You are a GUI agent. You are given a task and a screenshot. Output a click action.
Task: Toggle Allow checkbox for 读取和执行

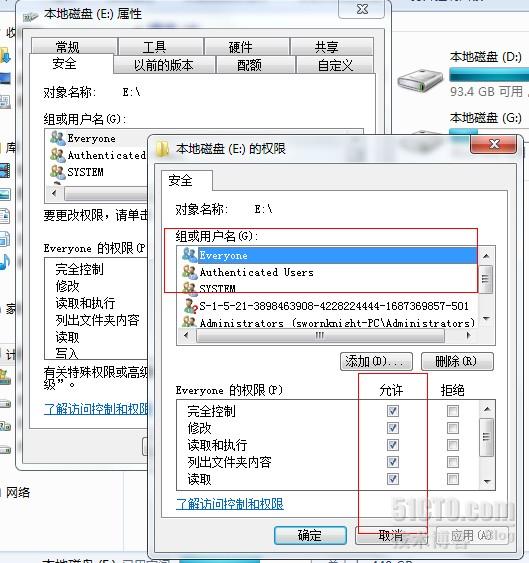pyautogui.click(x=393, y=445)
